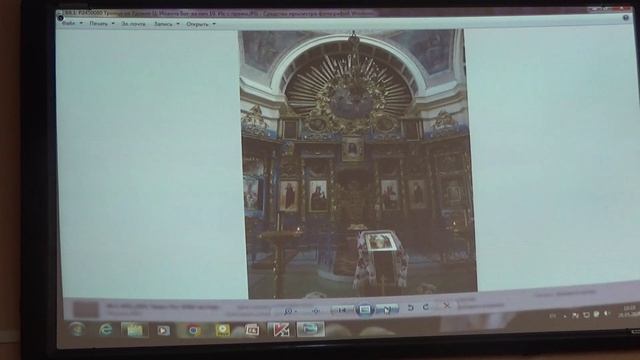Open the yellow taskbar application icon
Image resolution: width=640 pixels, height=360 pixels.
[x=223, y=330]
